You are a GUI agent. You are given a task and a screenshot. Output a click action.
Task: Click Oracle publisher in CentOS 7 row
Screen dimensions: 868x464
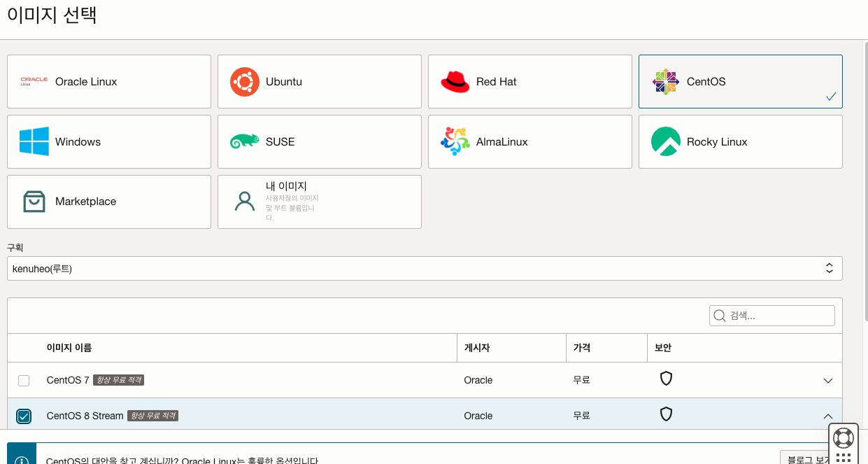[478, 380]
